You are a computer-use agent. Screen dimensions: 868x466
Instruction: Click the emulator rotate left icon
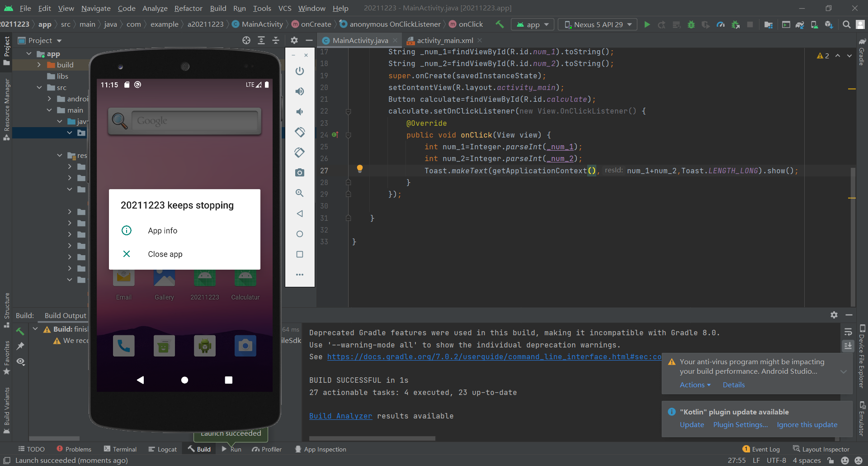click(299, 132)
